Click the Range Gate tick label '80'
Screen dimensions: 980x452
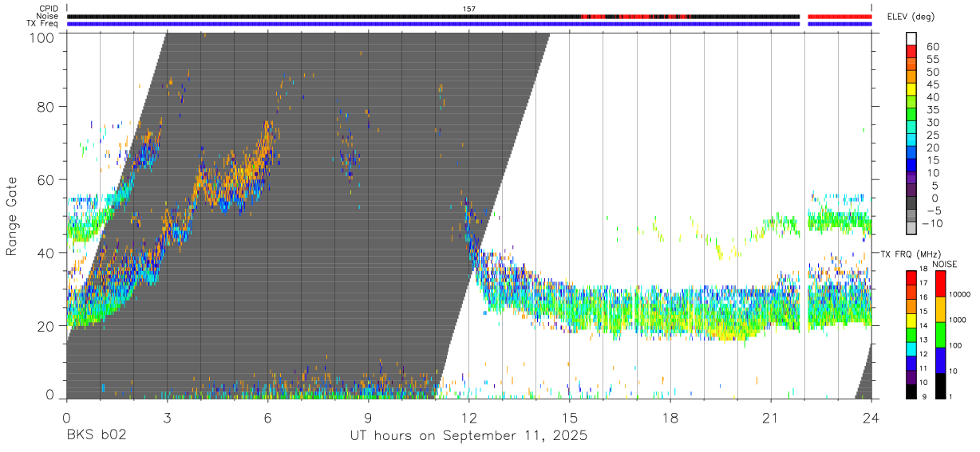point(45,106)
